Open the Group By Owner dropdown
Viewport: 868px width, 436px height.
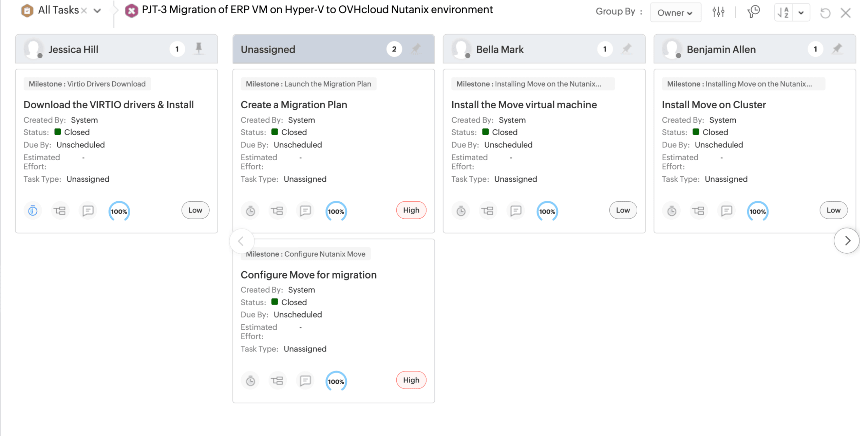pos(675,13)
